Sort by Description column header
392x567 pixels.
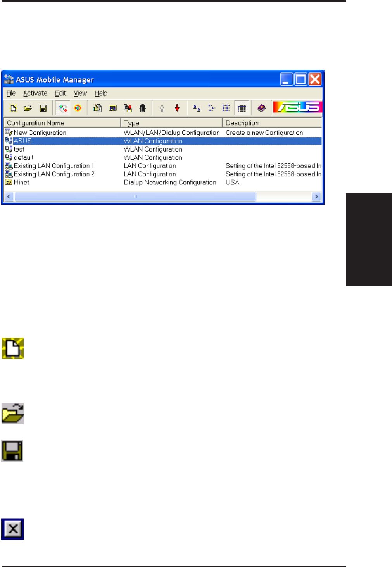[x=272, y=123]
